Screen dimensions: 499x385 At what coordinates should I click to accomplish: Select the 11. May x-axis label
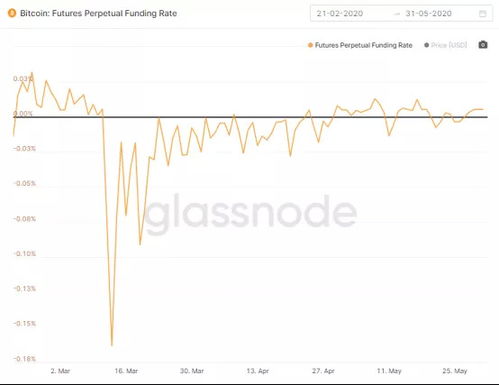point(389,371)
